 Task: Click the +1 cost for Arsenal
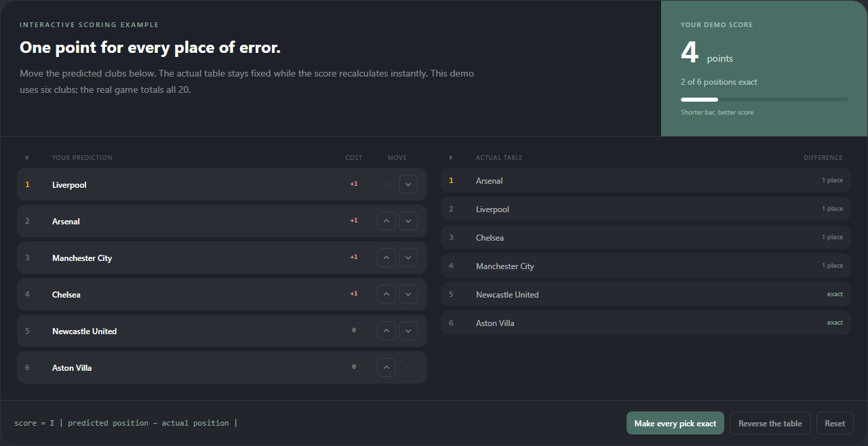pos(354,220)
